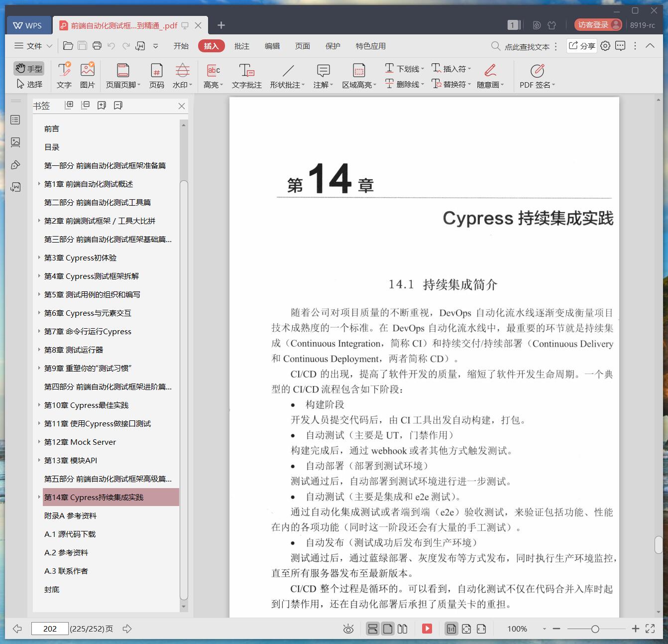Switch to the 批注 ribbon tab
The width and height of the screenshot is (668, 644).
pyautogui.click(x=241, y=46)
